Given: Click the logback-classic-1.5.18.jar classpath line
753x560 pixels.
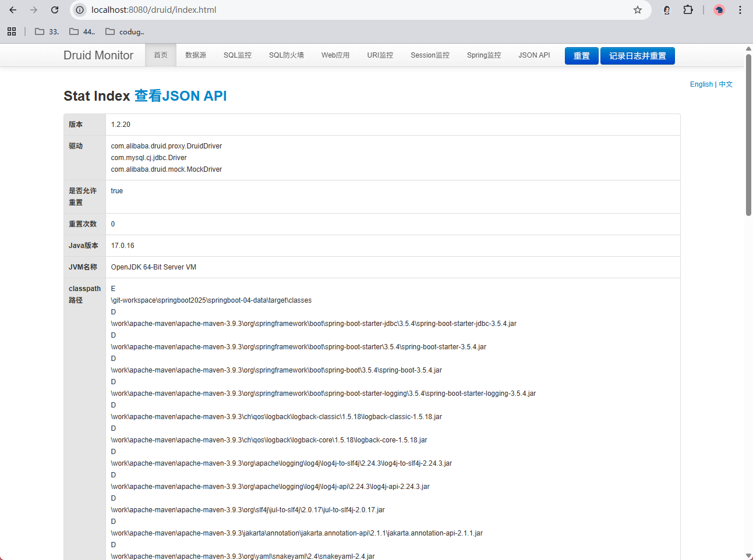Looking at the screenshot, I should (x=277, y=417).
